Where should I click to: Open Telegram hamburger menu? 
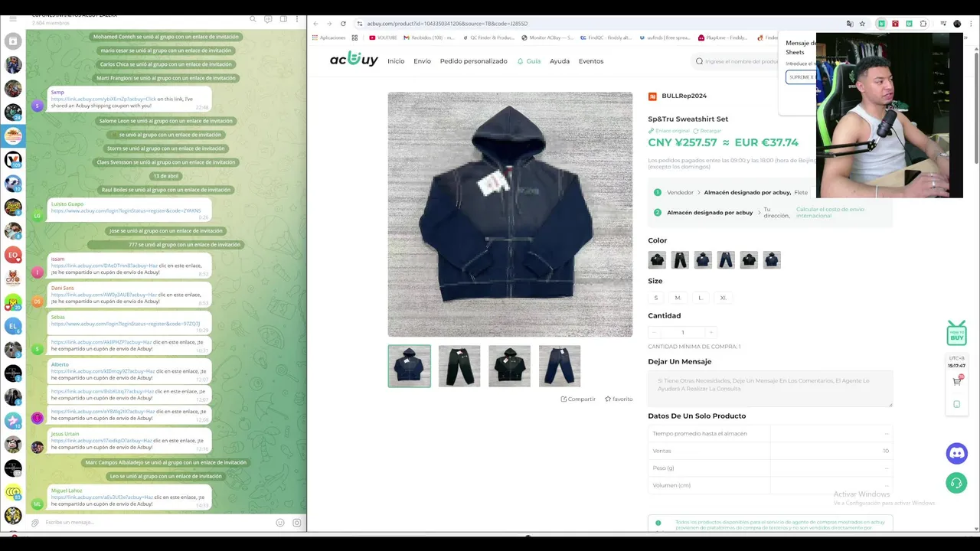coord(12,18)
